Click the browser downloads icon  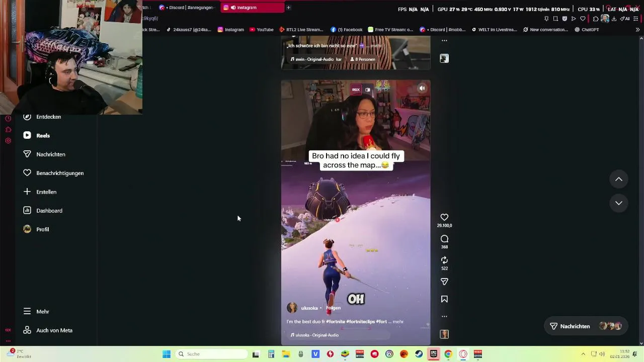tap(614, 19)
